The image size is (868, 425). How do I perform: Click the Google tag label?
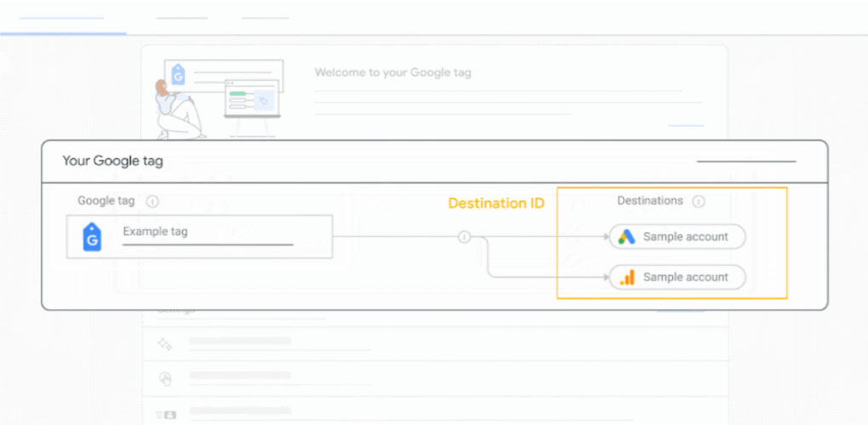(x=106, y=201)
